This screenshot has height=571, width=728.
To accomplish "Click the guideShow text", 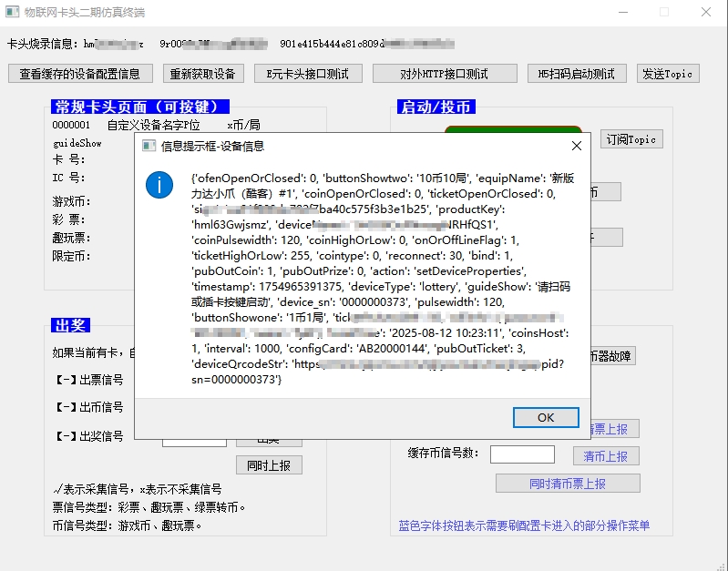I will coord(77,144).
